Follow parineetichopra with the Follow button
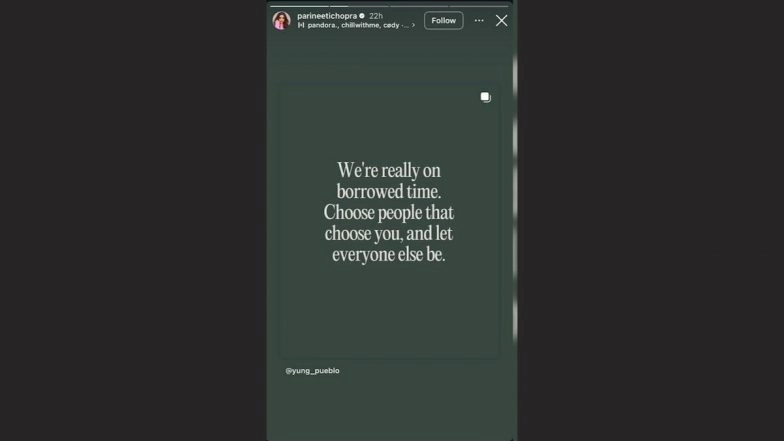784x441 pixels. tap(444, 20)
